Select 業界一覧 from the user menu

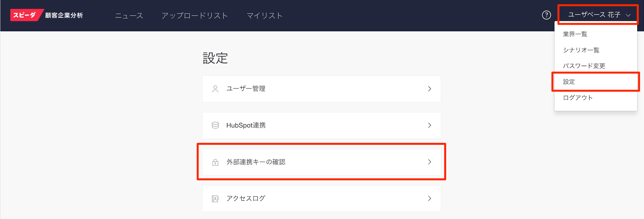[575, 34]
